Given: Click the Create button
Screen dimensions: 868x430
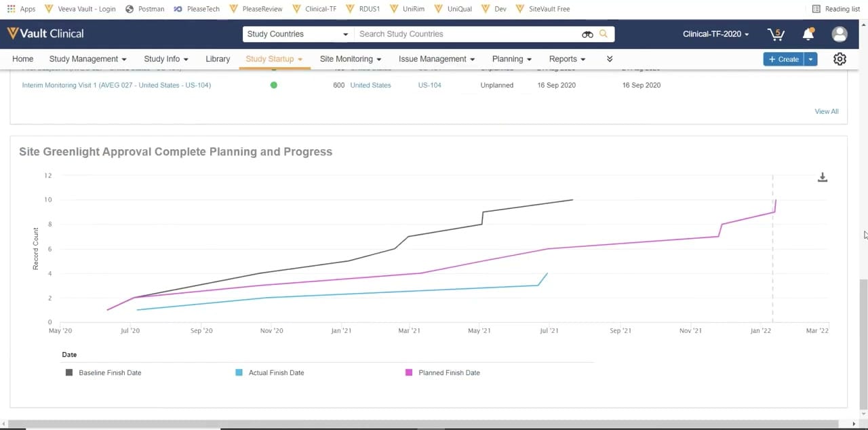Looking at the screenshot, I should pos(783,59).
